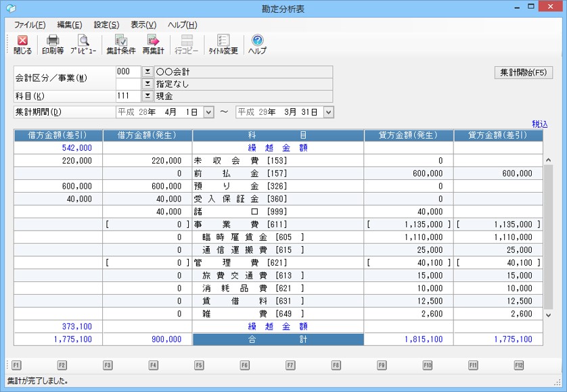
Task: Open ヘルプ help icon in toolbar
Action: pyautogui.click(x=257, y=45)
